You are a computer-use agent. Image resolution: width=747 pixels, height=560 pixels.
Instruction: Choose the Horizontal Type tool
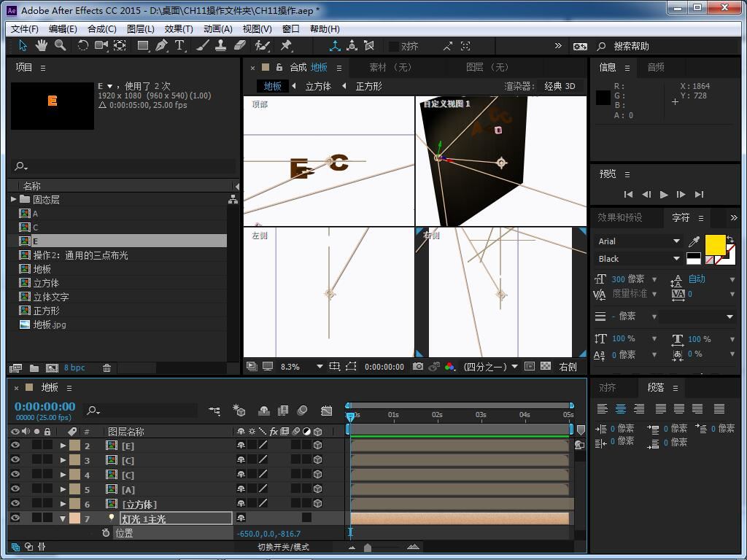click(x=179, y=45)
